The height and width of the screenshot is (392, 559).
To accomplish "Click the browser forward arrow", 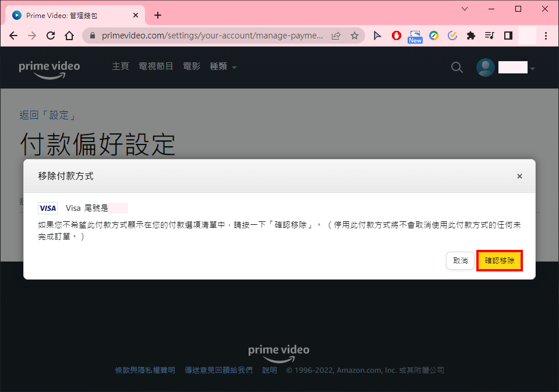I will (x=32, y=36).
